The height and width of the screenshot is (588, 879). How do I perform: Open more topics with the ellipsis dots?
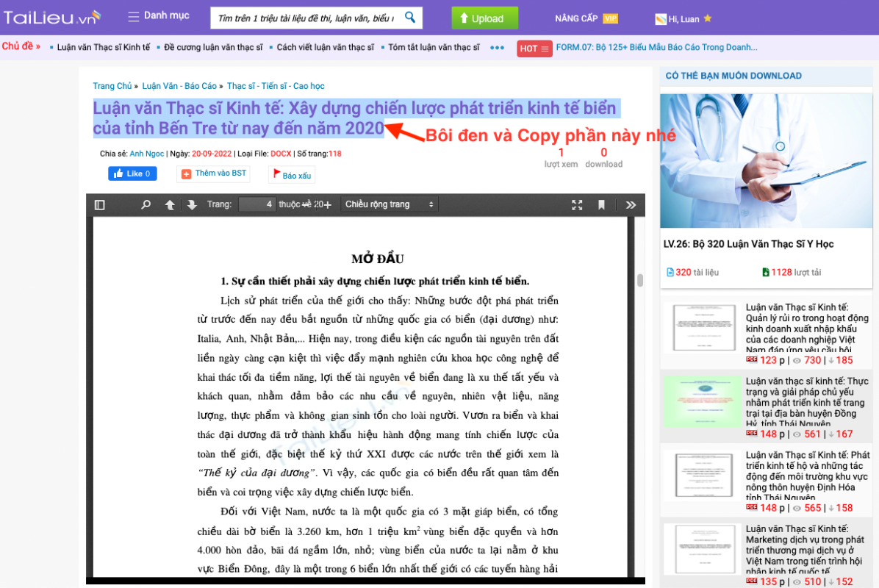[497, 46]
